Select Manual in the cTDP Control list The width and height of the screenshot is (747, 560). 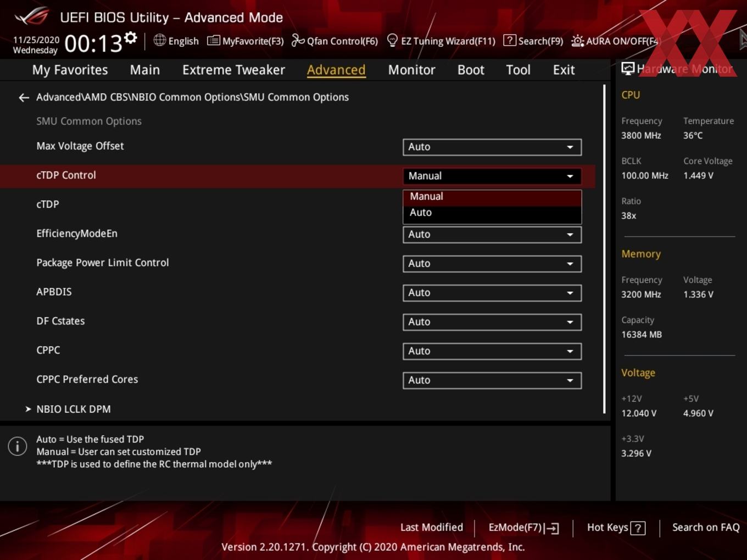coord(492,197)
